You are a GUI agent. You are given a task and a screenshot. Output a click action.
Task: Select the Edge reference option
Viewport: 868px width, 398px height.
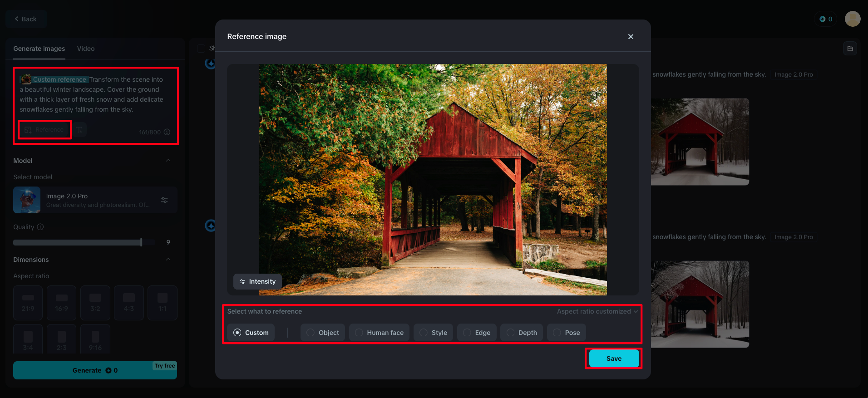[477, 333]
